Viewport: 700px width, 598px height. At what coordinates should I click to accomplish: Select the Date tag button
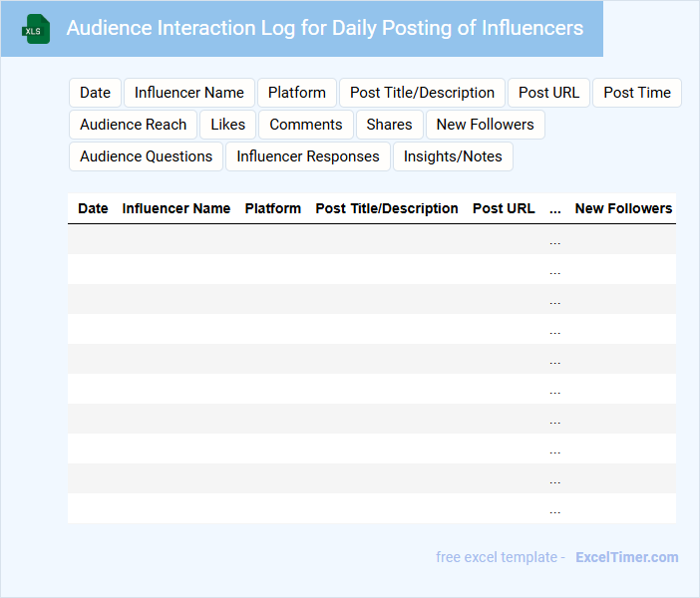[95, 93]
